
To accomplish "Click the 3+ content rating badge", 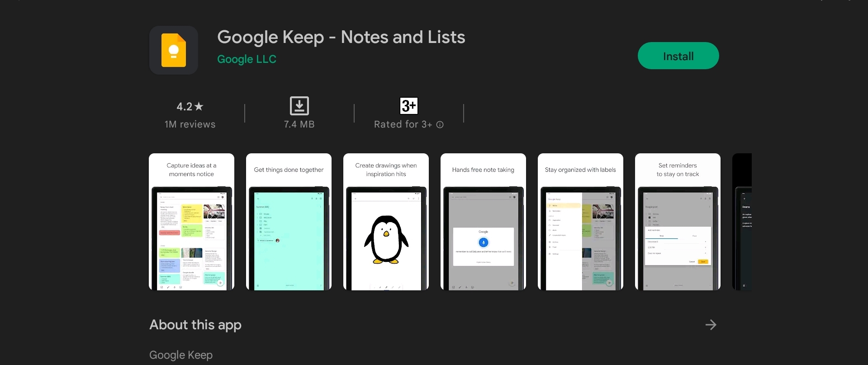I will 409,106.
